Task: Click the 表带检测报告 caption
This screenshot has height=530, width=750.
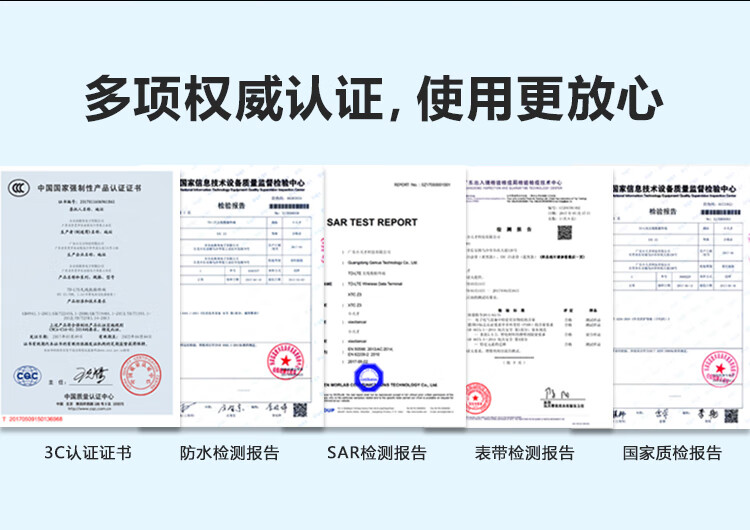Action: click(525, 453)
